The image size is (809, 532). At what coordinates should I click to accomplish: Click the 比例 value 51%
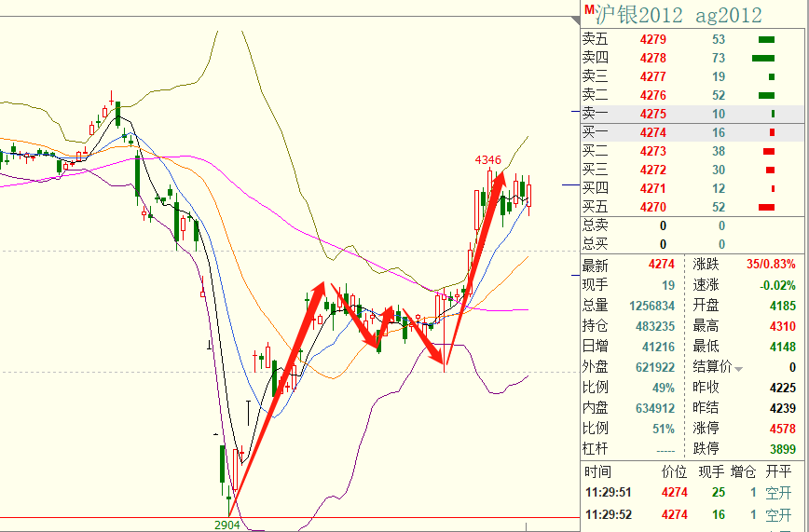[x=663, y=429]
